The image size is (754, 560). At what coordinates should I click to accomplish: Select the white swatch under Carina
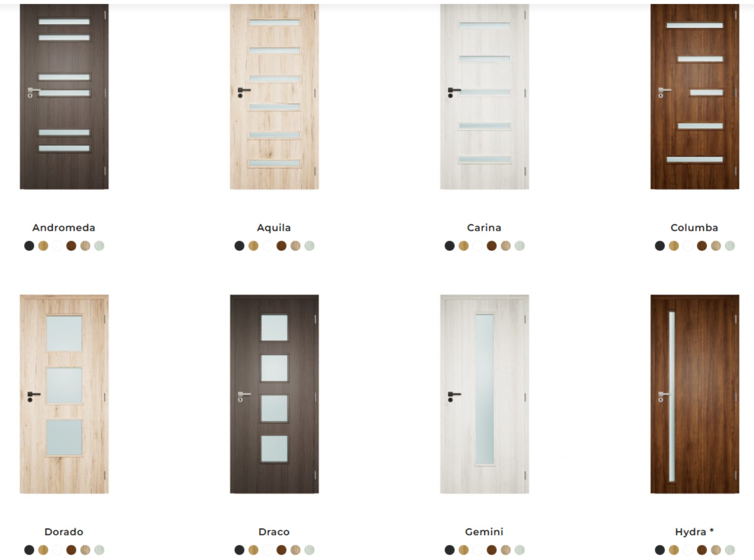(477, 246)
